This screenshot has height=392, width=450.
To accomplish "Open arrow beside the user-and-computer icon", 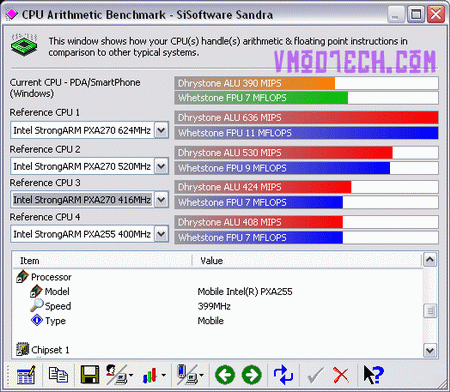I will 131,375.
